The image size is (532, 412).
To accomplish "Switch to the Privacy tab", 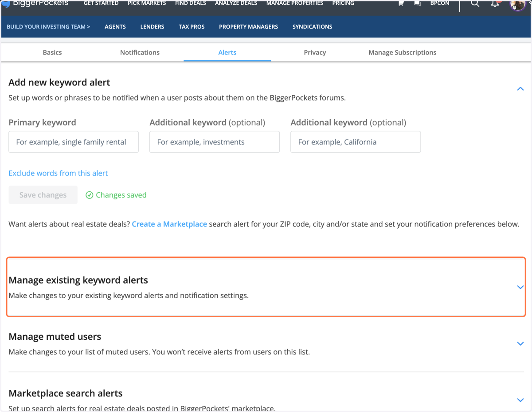I will click(x=315, y=52).
